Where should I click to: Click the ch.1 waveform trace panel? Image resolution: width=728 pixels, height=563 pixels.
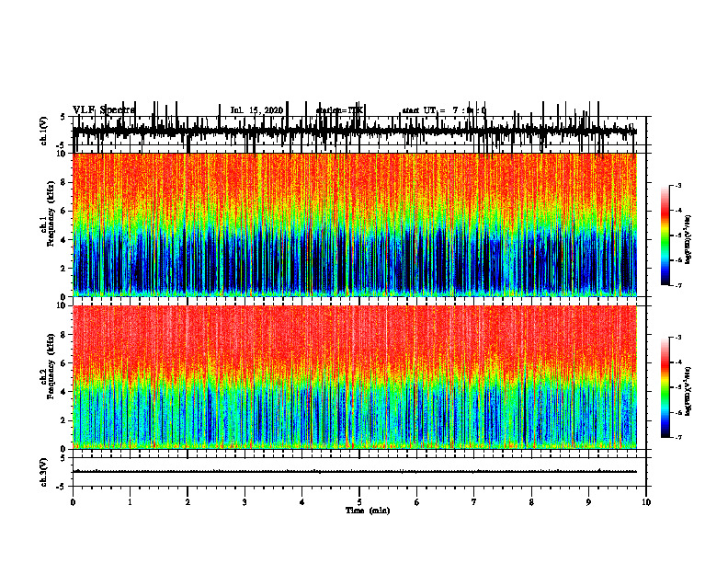tap(359, 131)
